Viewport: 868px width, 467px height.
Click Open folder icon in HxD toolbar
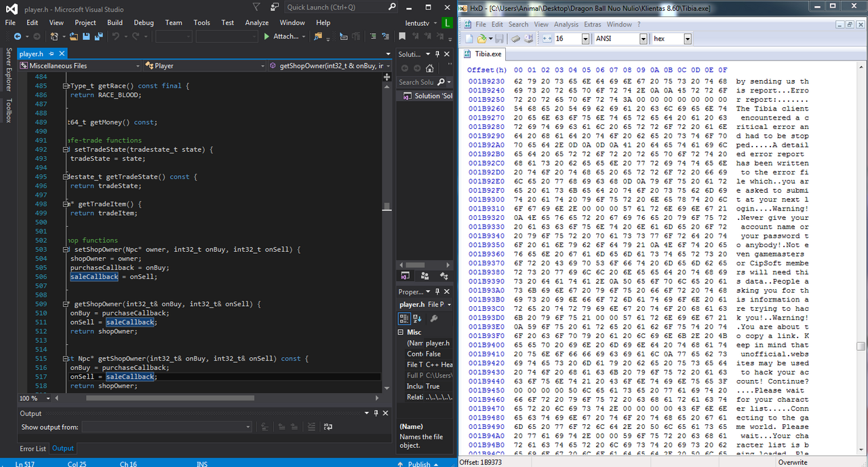pos(481,39)
